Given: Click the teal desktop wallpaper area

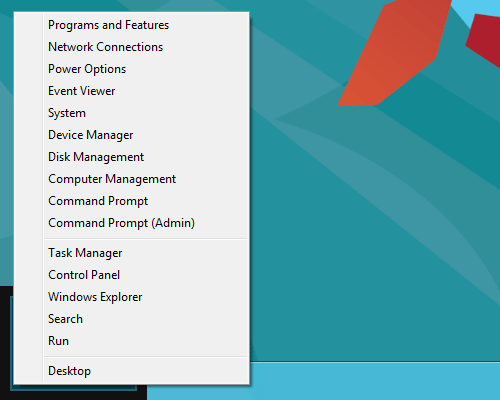Looking at the screenshot, I should coord(367,217).
